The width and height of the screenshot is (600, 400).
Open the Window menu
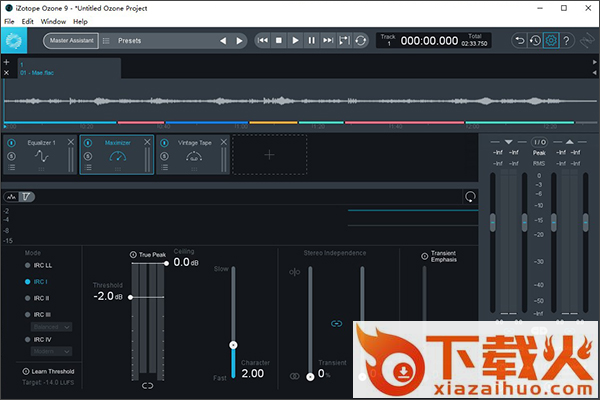pos(53,21)
